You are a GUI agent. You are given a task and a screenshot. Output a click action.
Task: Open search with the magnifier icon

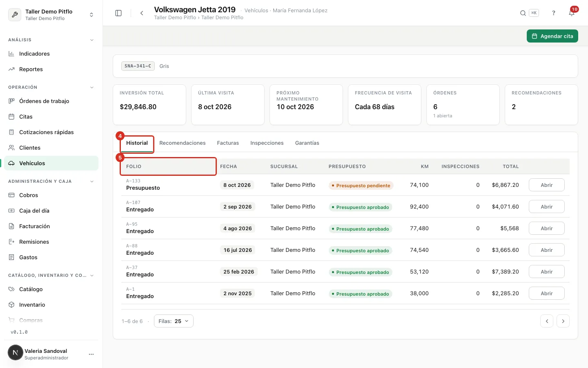(523, 13)
